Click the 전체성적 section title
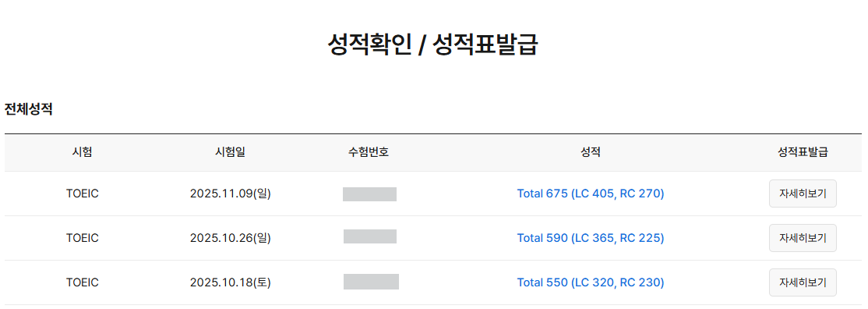Screen dimensions: 868x309 pyautogui.click(x=29, y=109)
